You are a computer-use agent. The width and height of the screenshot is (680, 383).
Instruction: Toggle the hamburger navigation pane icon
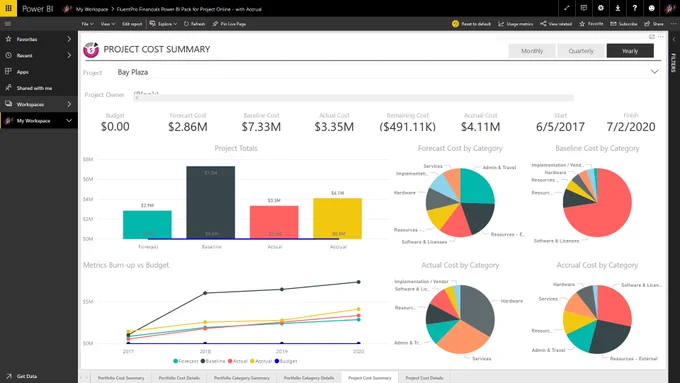point(8,24)
